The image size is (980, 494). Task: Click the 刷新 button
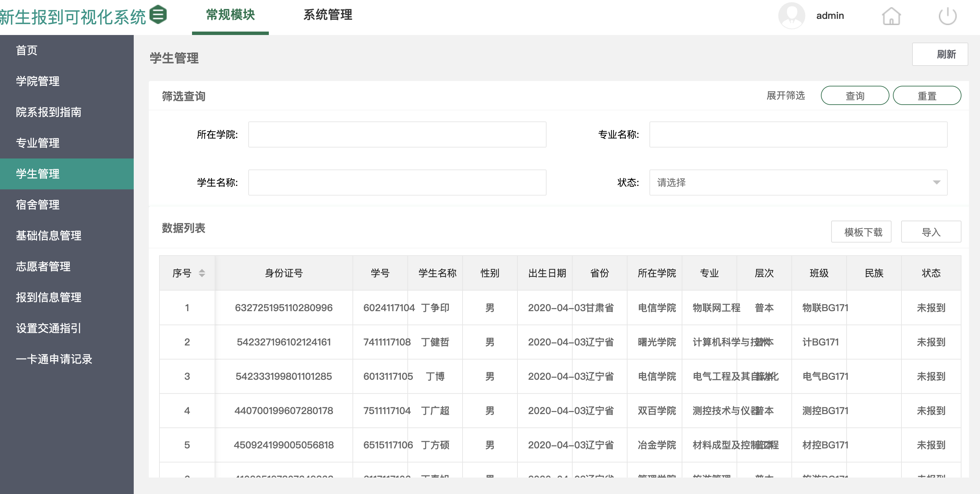coord(940,55)
